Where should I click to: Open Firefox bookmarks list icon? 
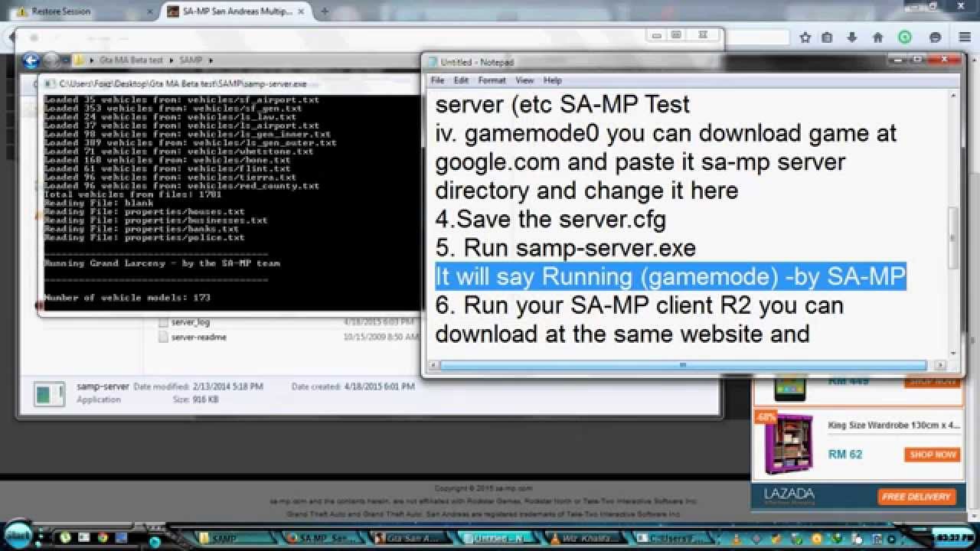[x=827, y=37]
